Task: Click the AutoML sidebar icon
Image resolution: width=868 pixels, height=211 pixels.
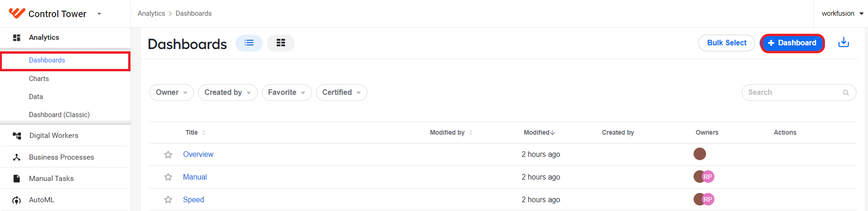Action: tap(17, 200)
